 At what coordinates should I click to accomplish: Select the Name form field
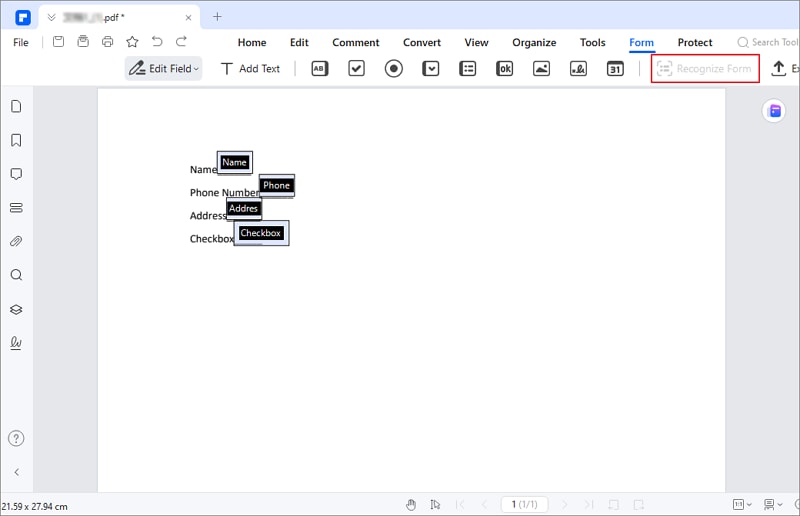pos(235,163)
